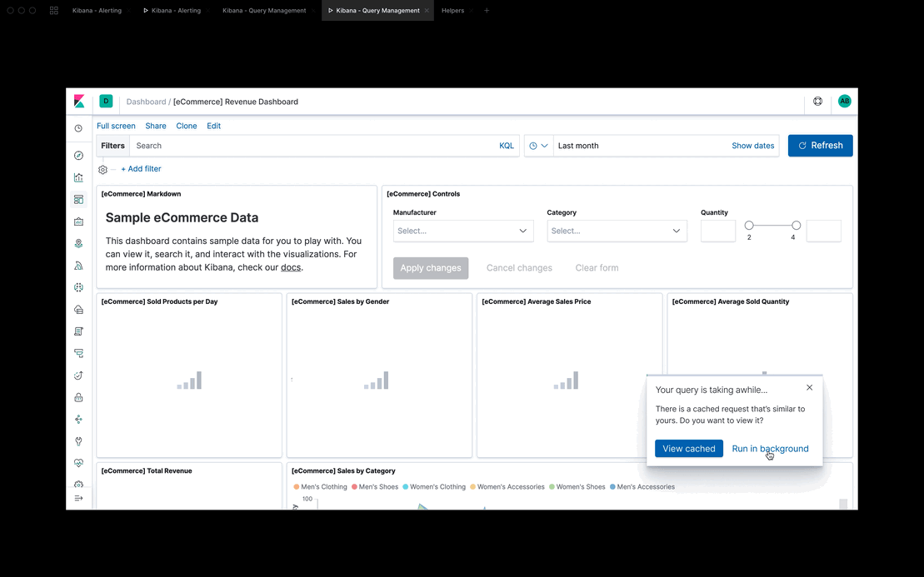
Task: Select the highlighted Dashboard icon in sidebar
Action: point(78,200)
